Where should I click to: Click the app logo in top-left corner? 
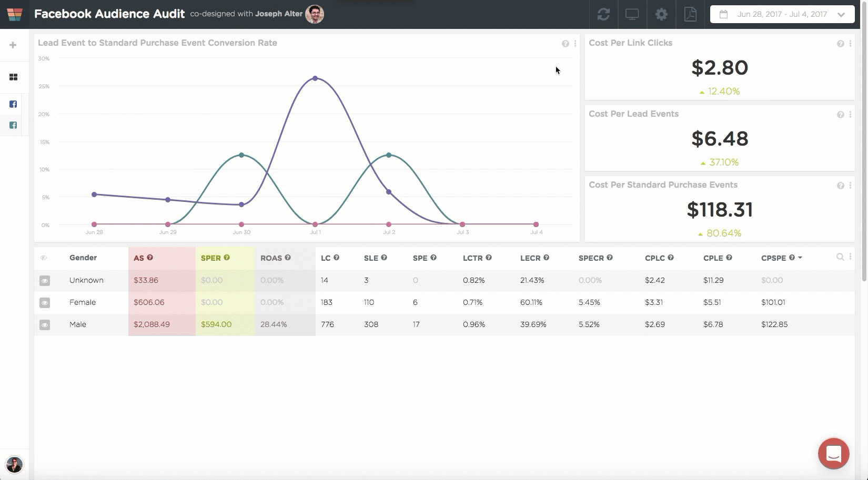click(15, 14)
